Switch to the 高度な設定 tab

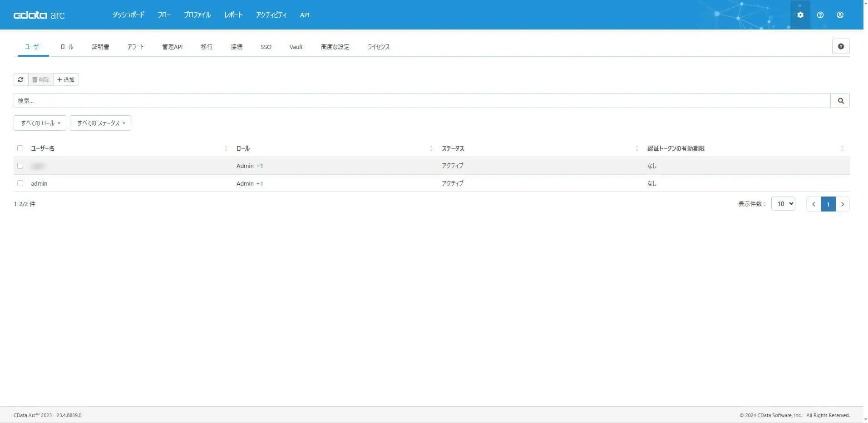coord(335,47)
